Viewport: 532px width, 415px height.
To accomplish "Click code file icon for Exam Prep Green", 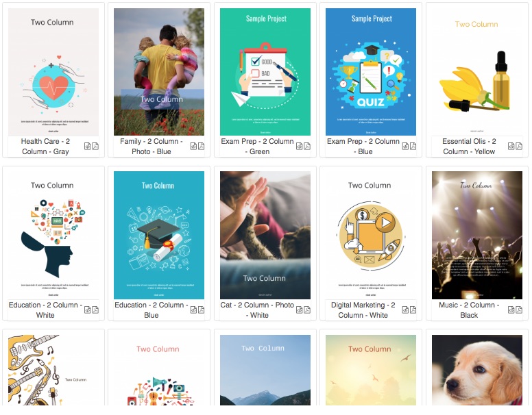I will [x=299, y=146].
